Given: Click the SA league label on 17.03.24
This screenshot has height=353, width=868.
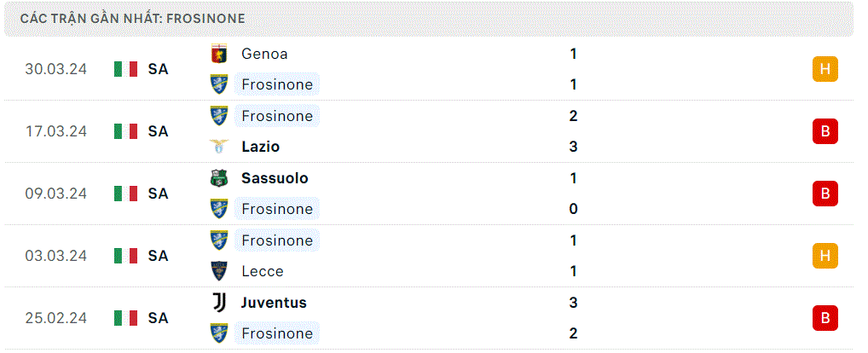Looking at the screenshot, I should point(158,131).
